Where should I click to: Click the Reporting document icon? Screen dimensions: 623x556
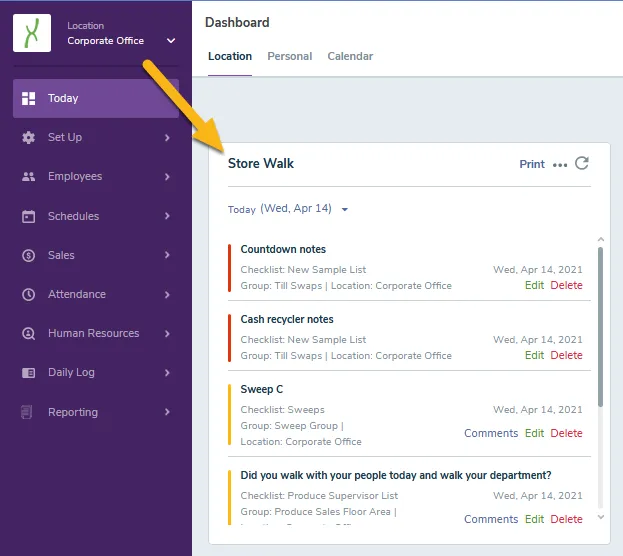coord(27,412)
